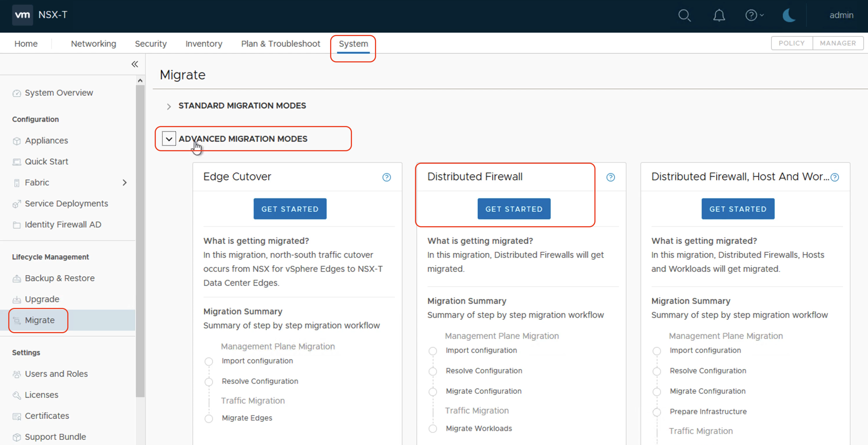868x445 pixels.
Task: Click the System Overview gauge icon
Action: [x=16, y=93]
